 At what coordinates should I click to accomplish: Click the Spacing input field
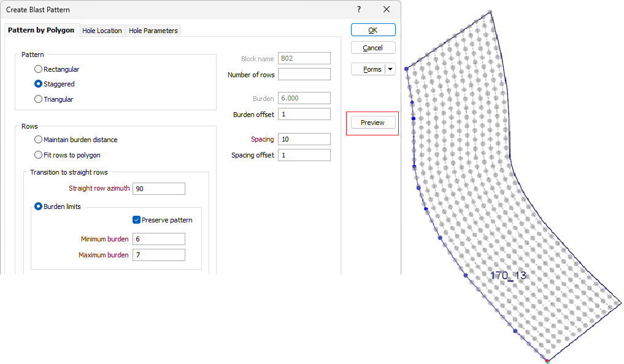(x=304, y=139)
